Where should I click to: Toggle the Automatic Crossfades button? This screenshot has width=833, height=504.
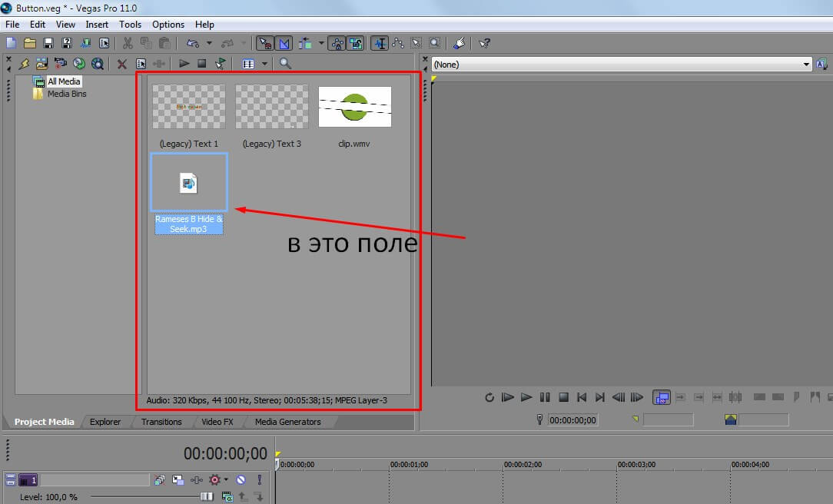coord(284,43)
